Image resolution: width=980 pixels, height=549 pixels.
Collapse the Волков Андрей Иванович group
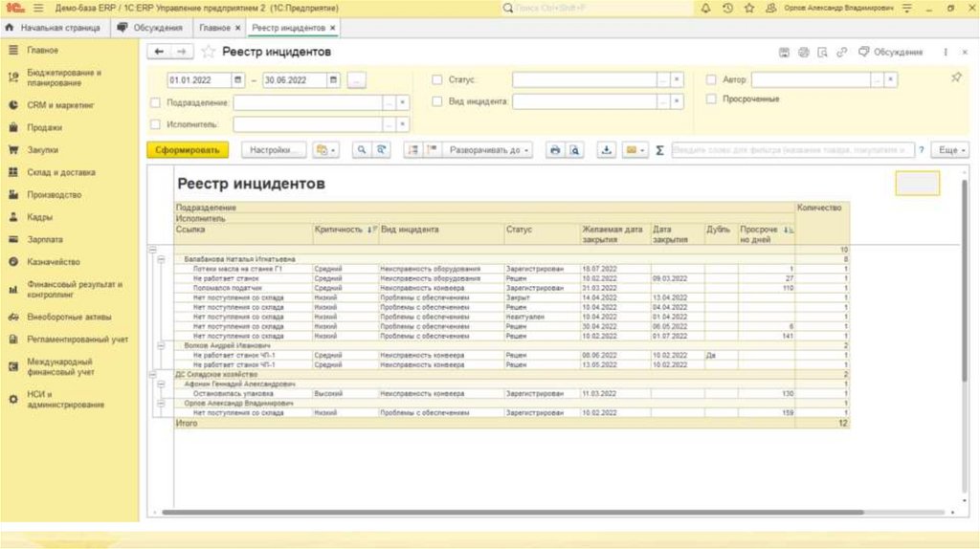click(x=161, y=345)
